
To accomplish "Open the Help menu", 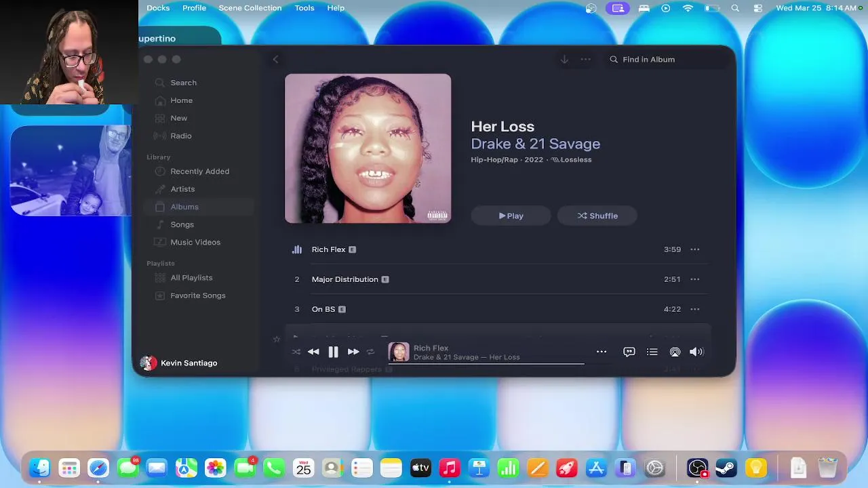I will [336, 8].
